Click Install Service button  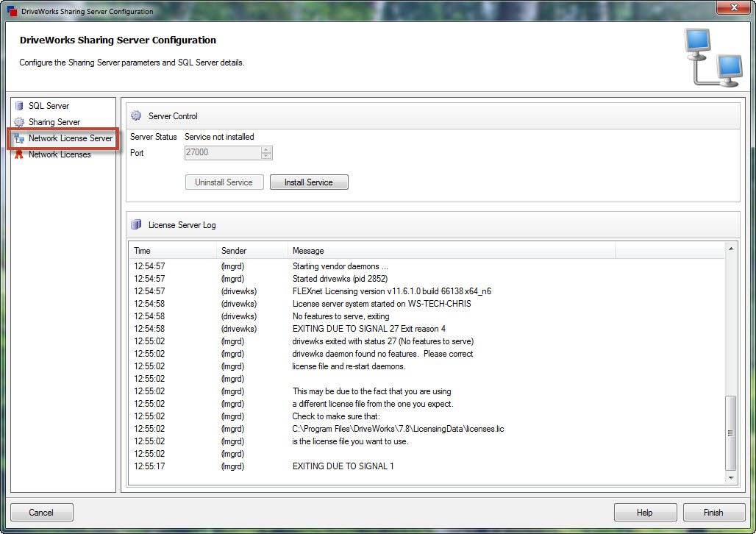309,182
